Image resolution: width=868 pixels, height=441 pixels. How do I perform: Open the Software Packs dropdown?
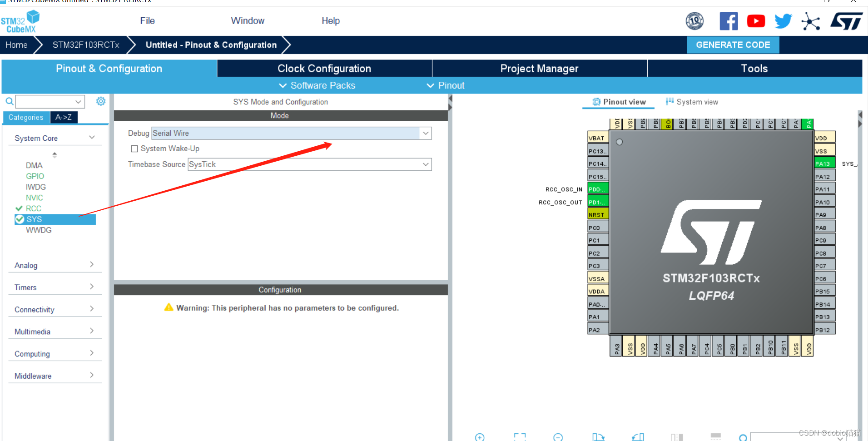317,85
